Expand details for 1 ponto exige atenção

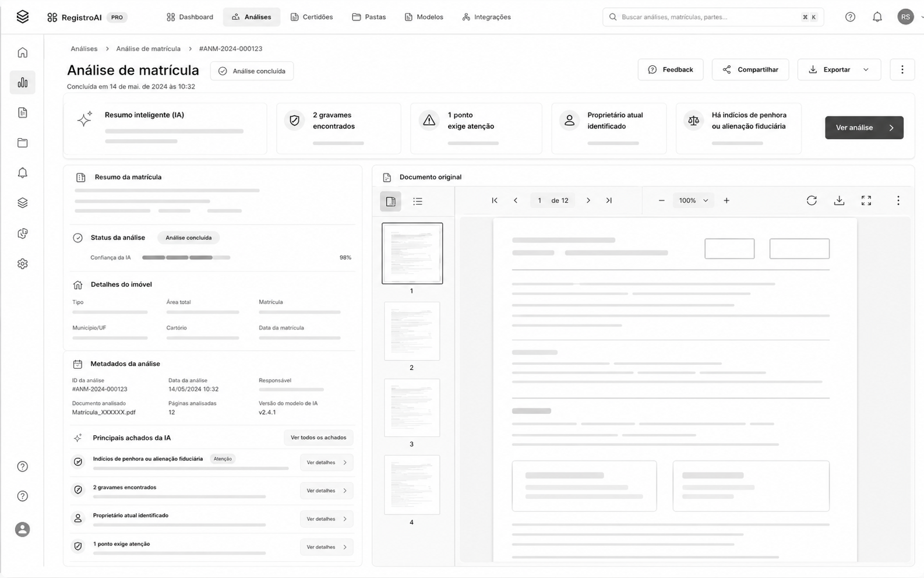327,547
